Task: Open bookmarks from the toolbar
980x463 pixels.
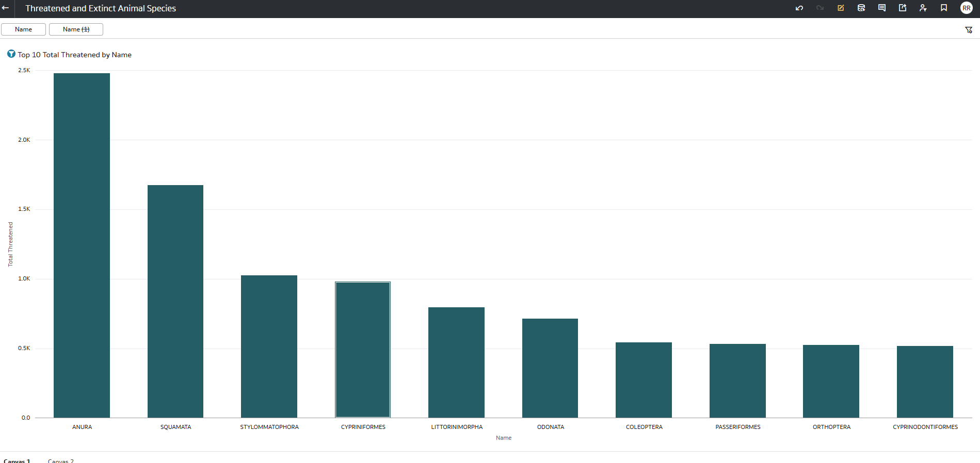Action: coord(944,8)
